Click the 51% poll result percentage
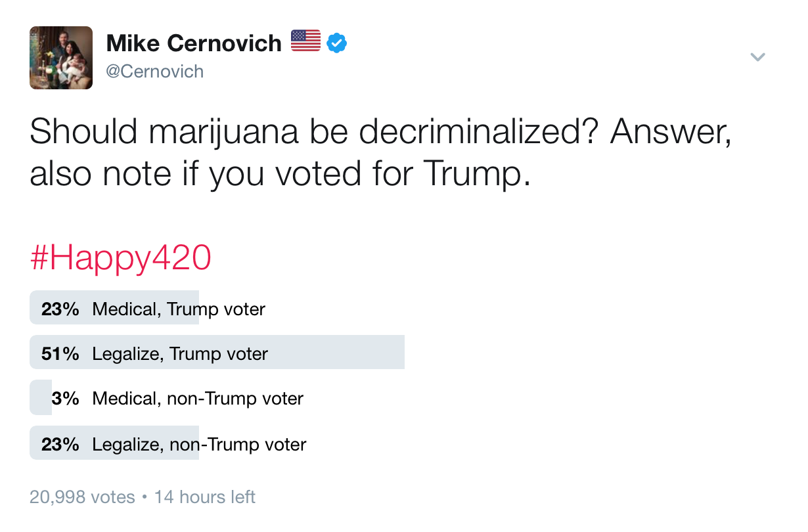The image size is (808, 532). (60, 353)
